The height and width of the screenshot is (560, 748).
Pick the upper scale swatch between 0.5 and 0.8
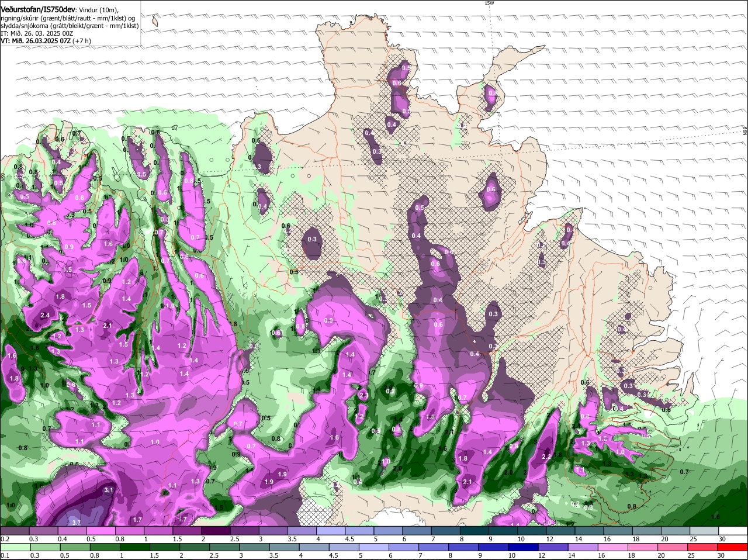pyautogui.click(x=101, y=531)
